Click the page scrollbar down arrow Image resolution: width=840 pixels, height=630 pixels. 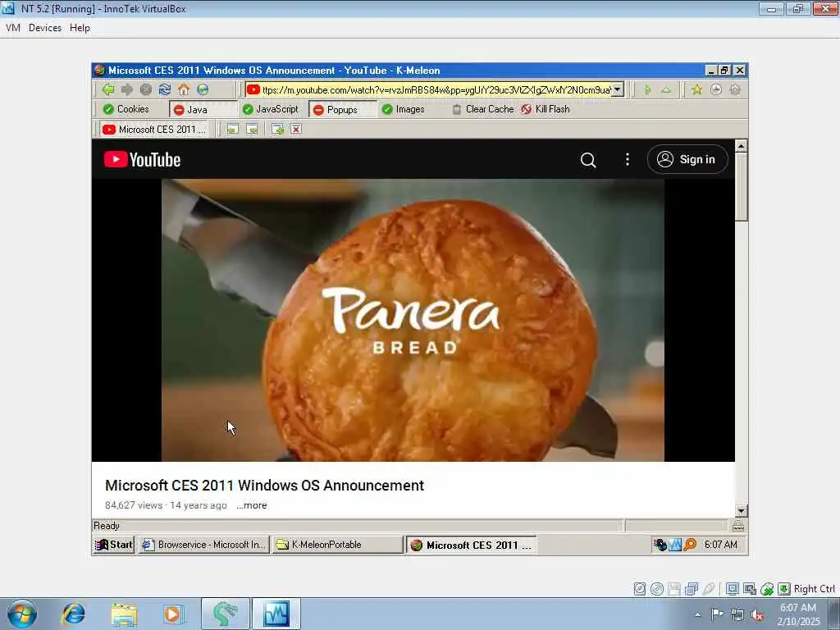741,510
